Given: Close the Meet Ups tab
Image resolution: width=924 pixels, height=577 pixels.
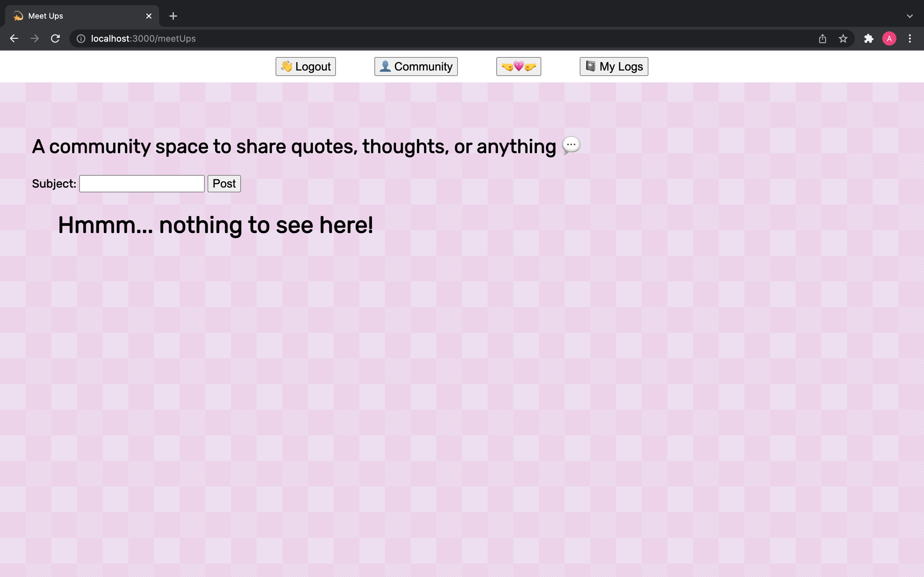Looking at the screenshot, I should 149,16.
